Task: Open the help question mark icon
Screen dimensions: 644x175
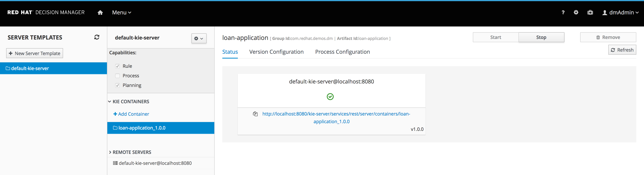Action: [563, 12]
